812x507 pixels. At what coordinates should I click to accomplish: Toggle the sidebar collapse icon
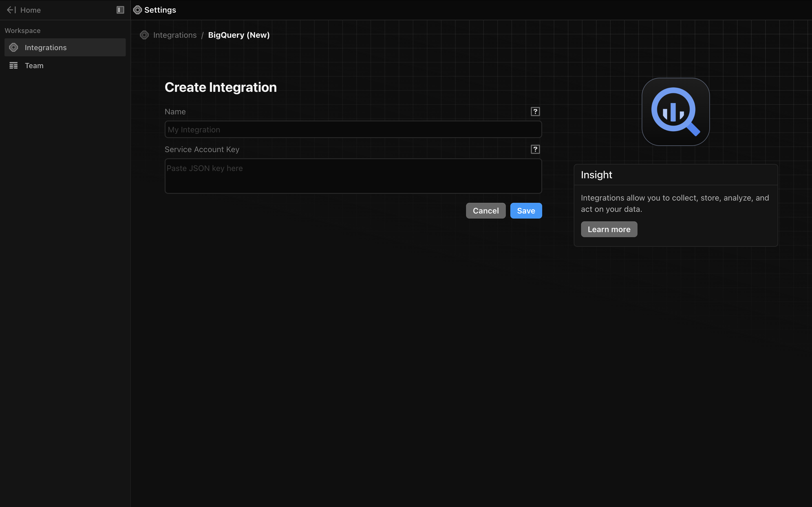[120, 10]
